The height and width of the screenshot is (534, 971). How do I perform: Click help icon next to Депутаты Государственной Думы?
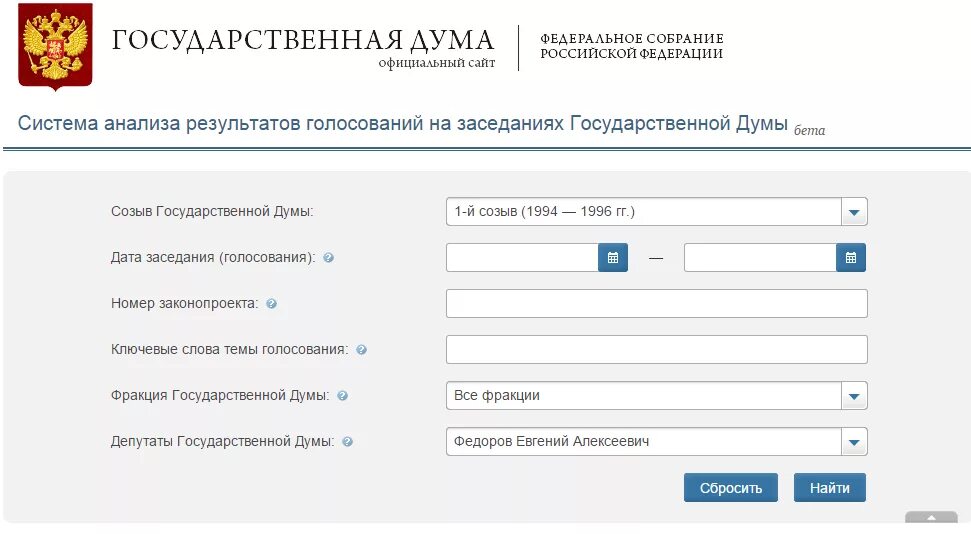click(347, 442)
